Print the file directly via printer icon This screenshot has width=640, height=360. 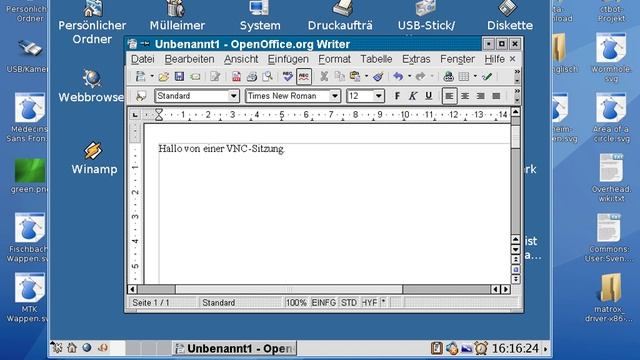(x=251, y=77)
